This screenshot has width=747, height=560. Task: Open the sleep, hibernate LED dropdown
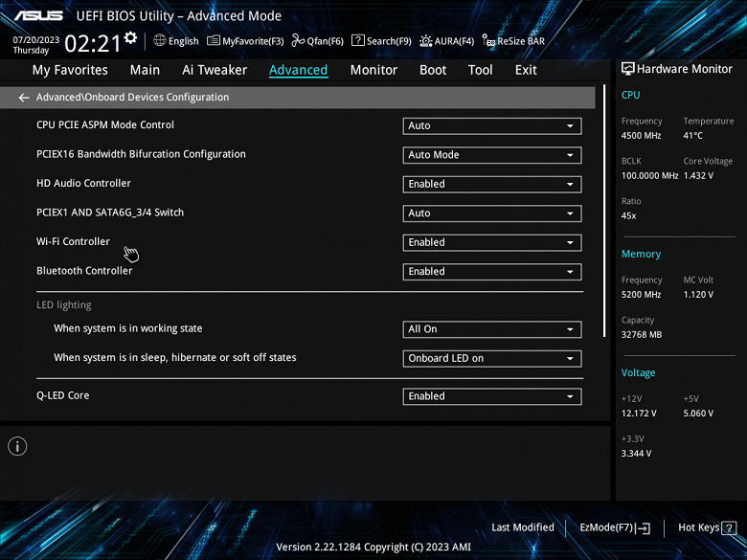click(x=492, y=359)
